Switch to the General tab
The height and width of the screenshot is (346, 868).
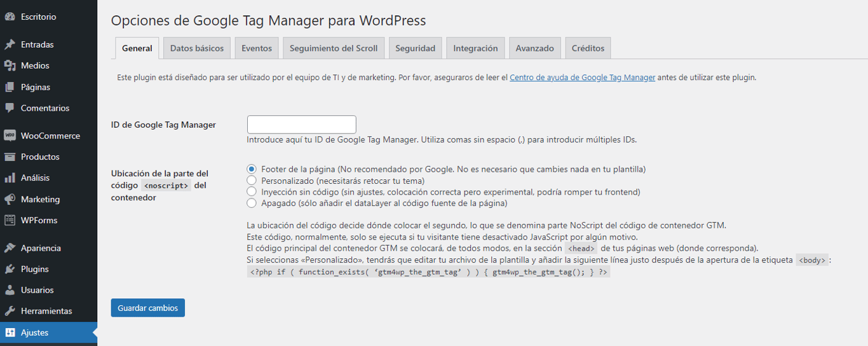[x=137, y=48]
